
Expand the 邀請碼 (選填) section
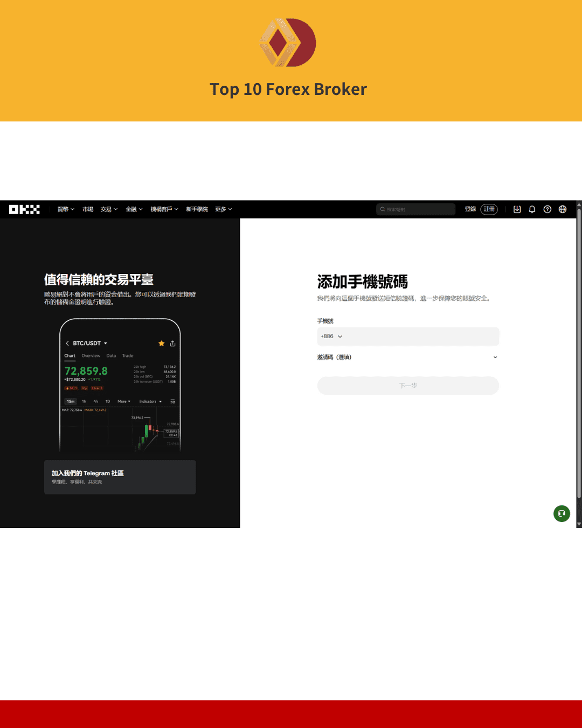click(495, 357)
